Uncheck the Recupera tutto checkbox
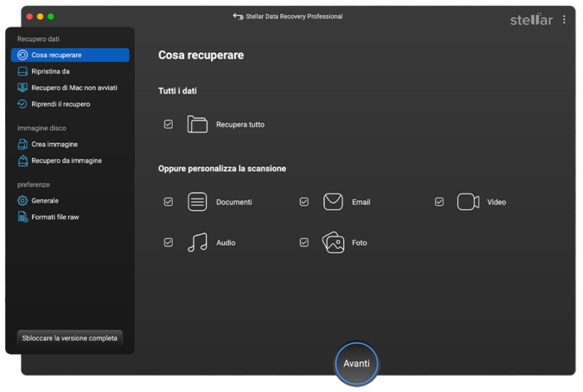583x392 pixels. pos(168,124)
